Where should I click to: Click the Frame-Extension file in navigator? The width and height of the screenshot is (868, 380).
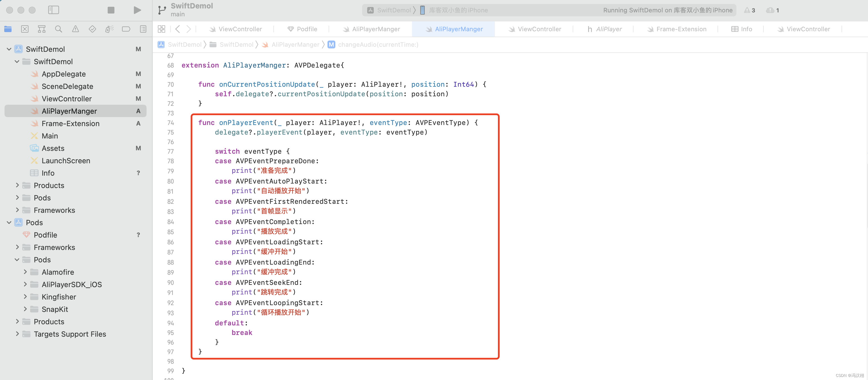(x=70, y=123)
